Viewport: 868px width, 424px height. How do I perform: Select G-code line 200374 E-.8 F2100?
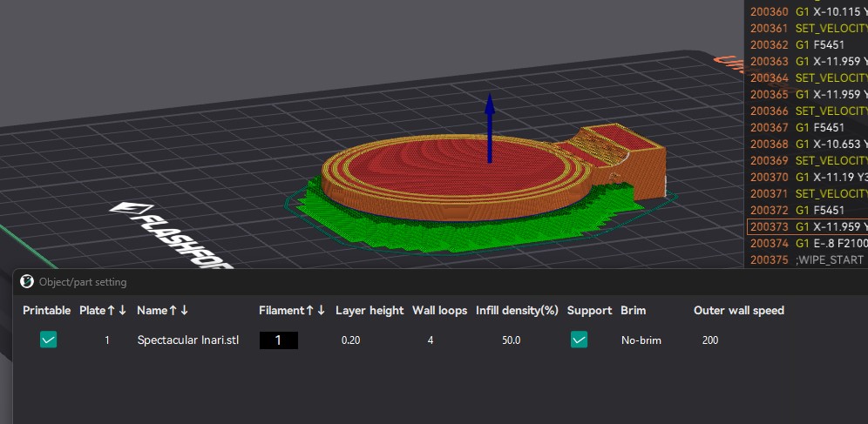[808, 244]
